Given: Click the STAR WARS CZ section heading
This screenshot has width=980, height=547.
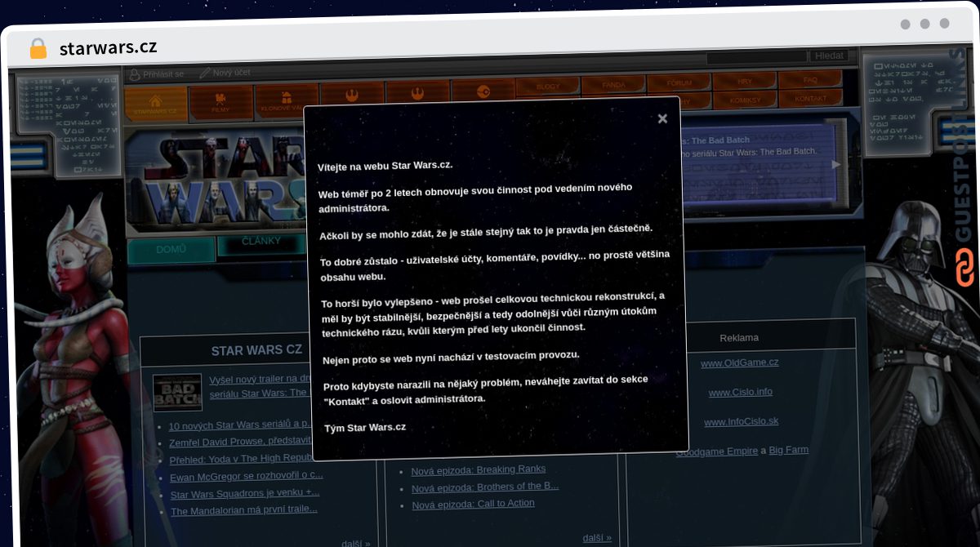Looking at the screenshot, I should point(256,350).
